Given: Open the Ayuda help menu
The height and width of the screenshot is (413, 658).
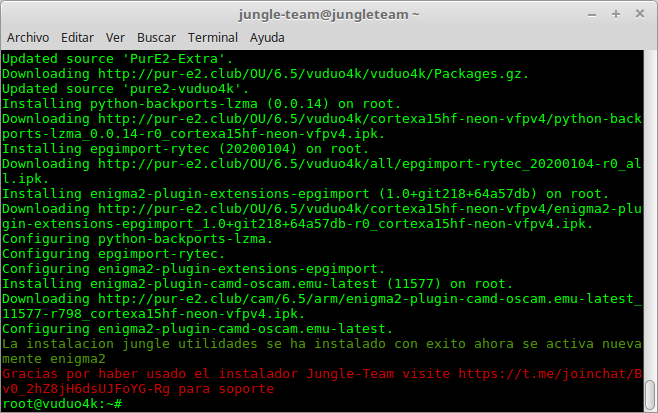Looking at the screenshot, I should [267, 37].
